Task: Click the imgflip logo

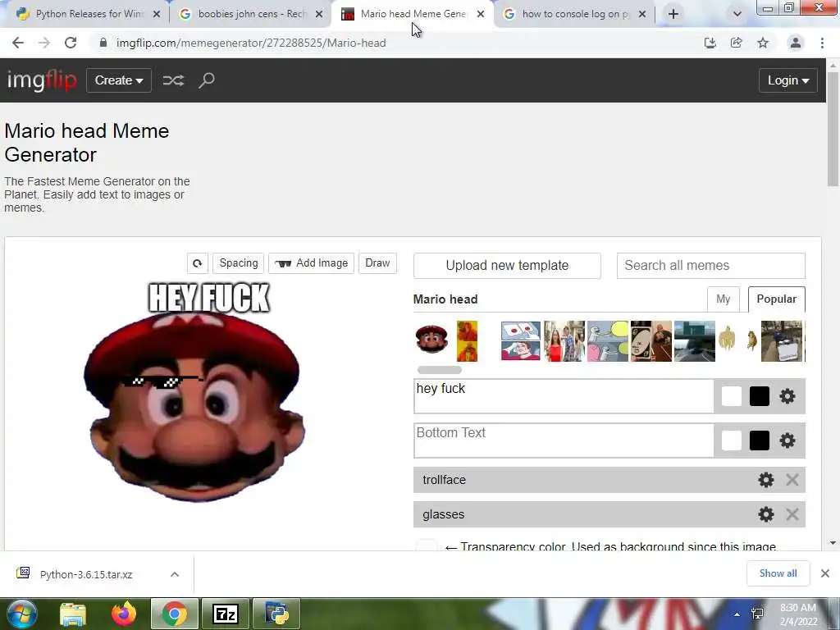Action: (x=42, y=80)
